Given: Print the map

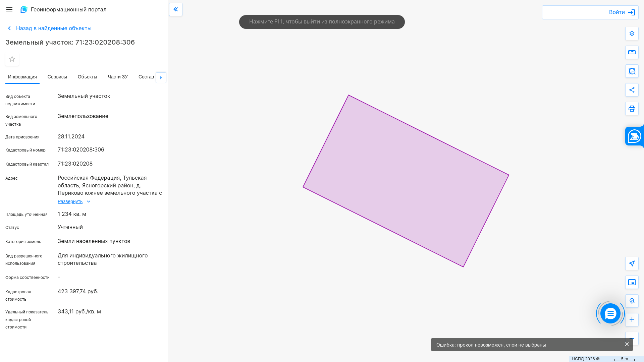Looking at the screenshot, I should coord(632,109).
